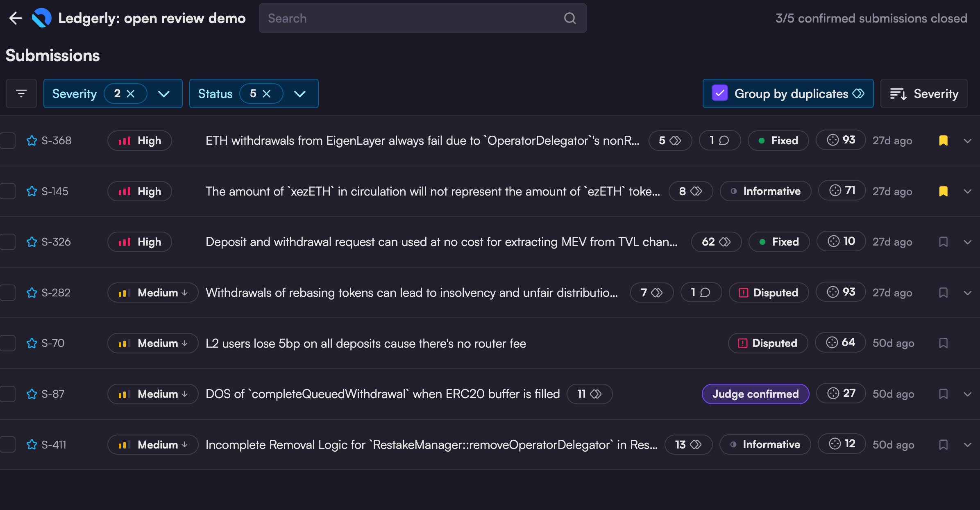
Task: Open the Severity filter dropdown
Action: 164,93
